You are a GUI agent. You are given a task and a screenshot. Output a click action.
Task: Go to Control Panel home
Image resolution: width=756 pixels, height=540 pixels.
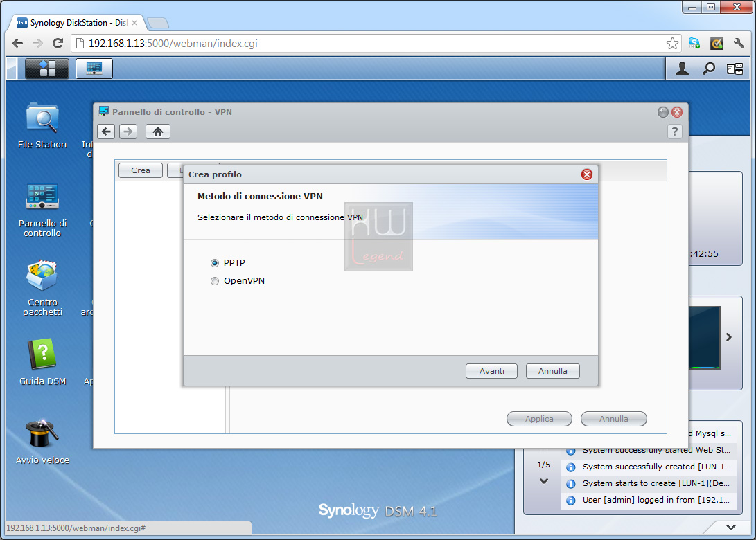click(x=158, y=132)
